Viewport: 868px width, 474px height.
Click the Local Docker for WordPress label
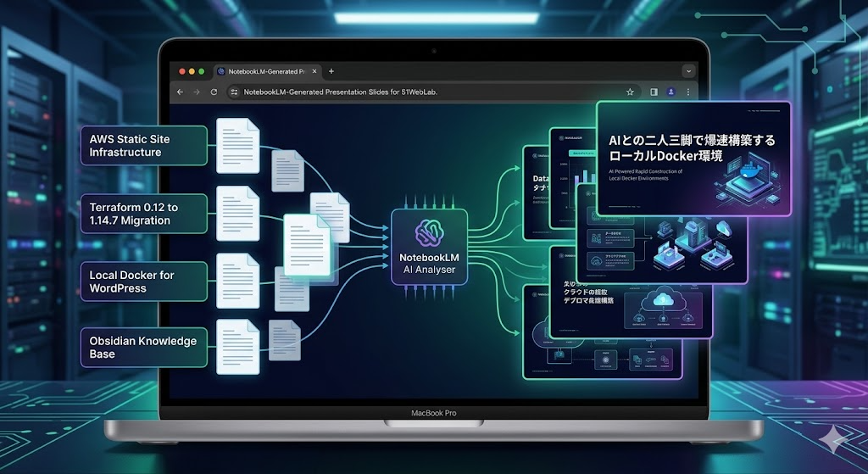click(x=144, y=281)
